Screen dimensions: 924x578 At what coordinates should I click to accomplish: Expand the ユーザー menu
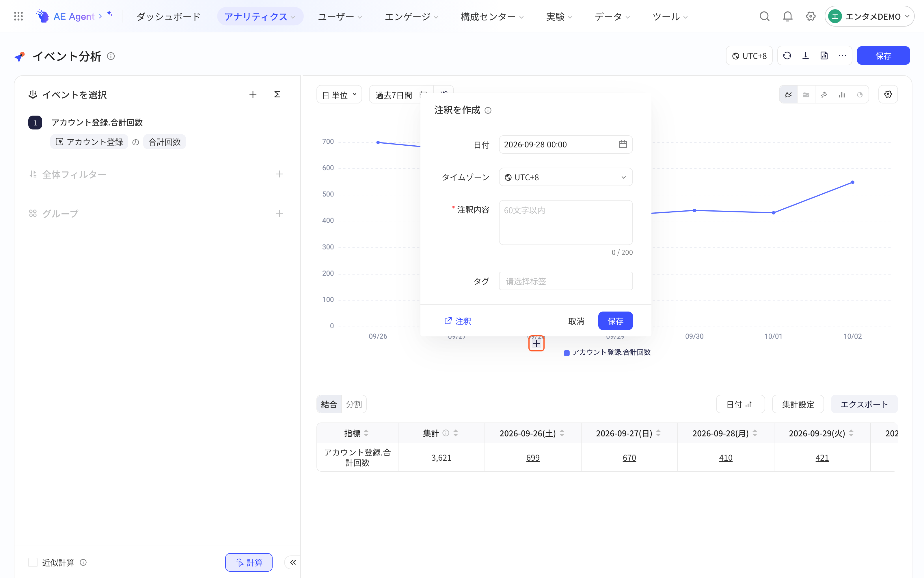pos(340,16)
